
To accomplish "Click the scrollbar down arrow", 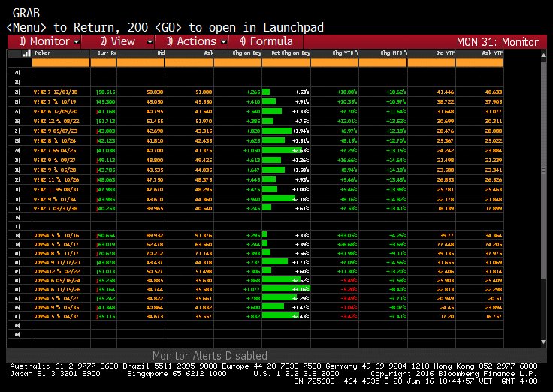I will pos(543,342).
